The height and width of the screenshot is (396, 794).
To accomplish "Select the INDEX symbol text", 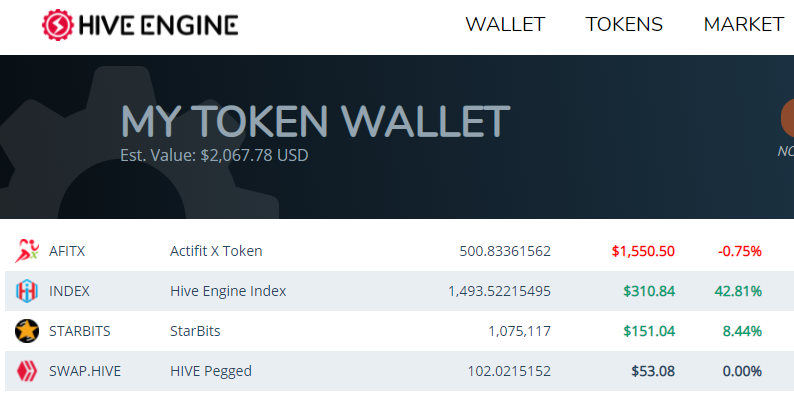I will point(69,291).
